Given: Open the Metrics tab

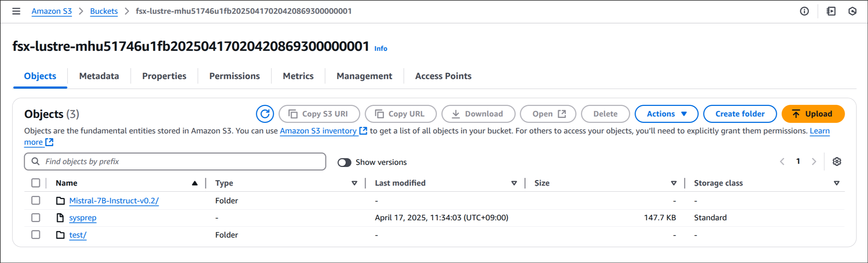Looking at the screenshot, I should click(x=298, y=76).
